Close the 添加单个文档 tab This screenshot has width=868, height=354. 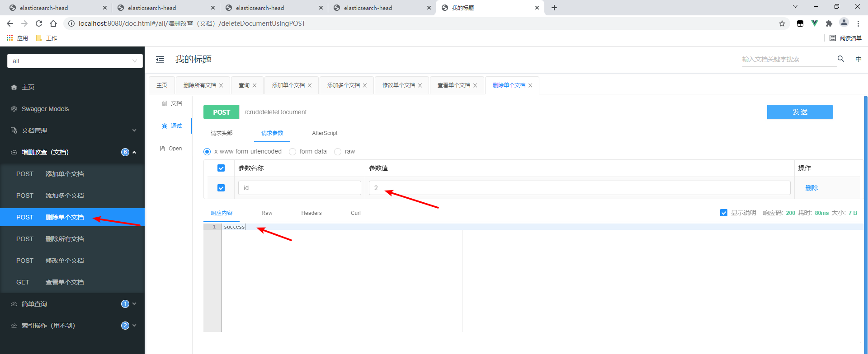point(310,85)
